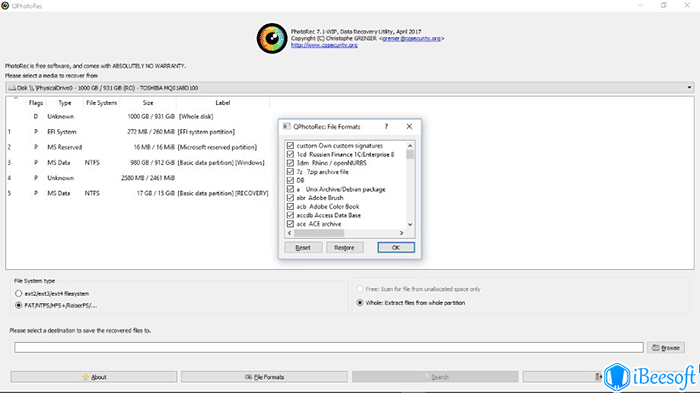Sort by File System column header
Image resolution: width=700 pixels, height=393 pixels.
(101, 103)
